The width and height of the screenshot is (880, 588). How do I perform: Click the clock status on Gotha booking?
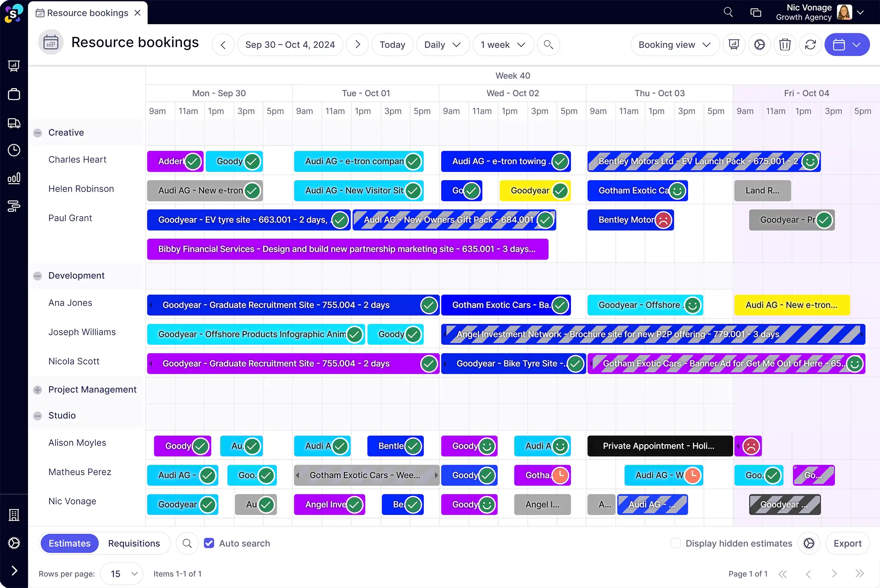[x=561, y=475]
